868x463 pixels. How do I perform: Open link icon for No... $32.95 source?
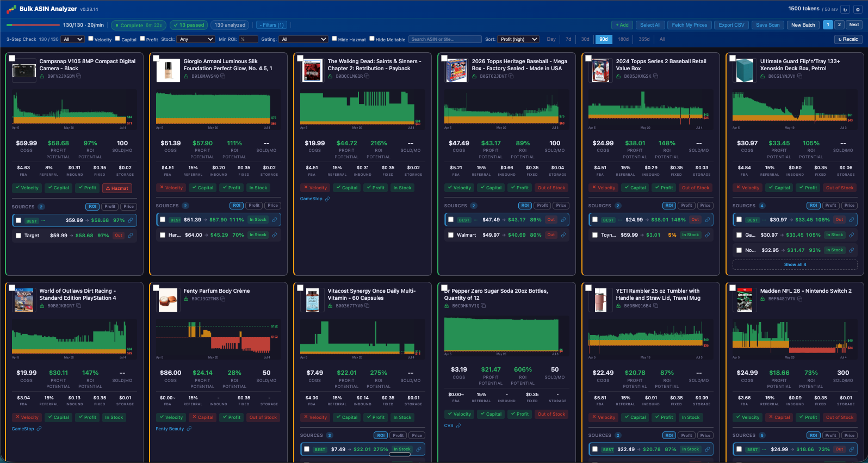pos(851,250)
